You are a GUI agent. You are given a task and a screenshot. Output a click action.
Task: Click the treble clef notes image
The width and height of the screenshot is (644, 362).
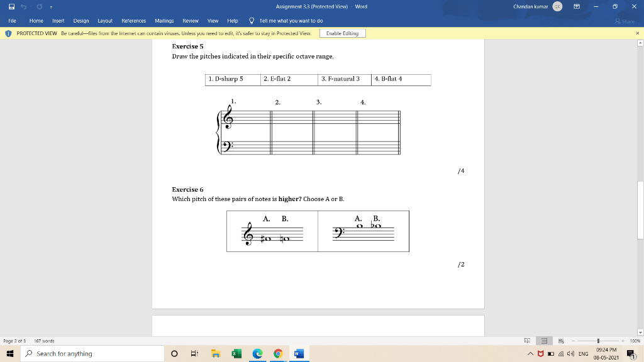[272, 231]
